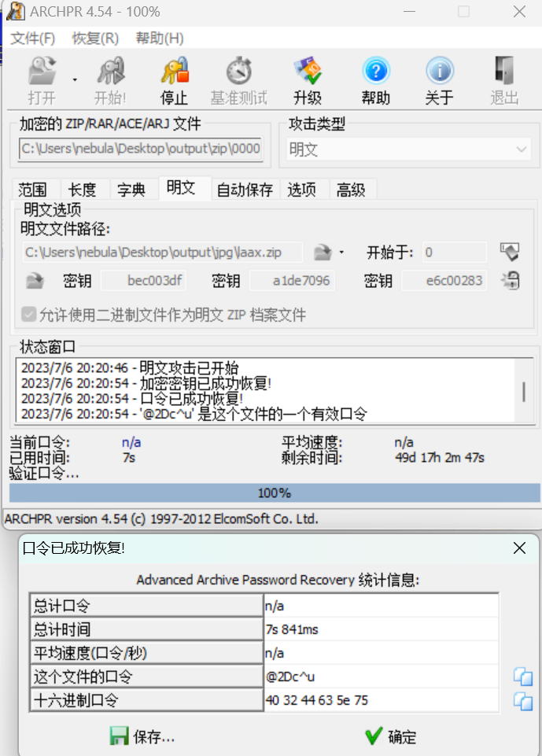Click the plaintext file path field
The width and height of the screenshot is (542, 756).
coord(163,253)
